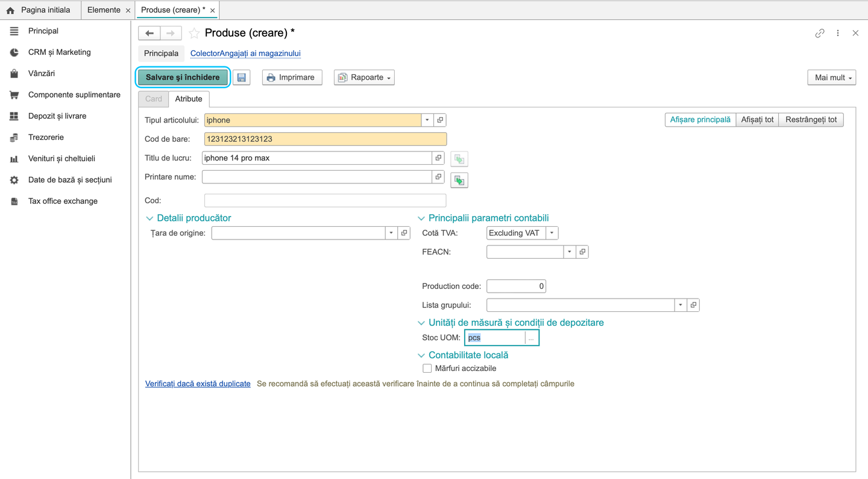
Task: Click Salvare și închidere button
Action: [183, 77]
